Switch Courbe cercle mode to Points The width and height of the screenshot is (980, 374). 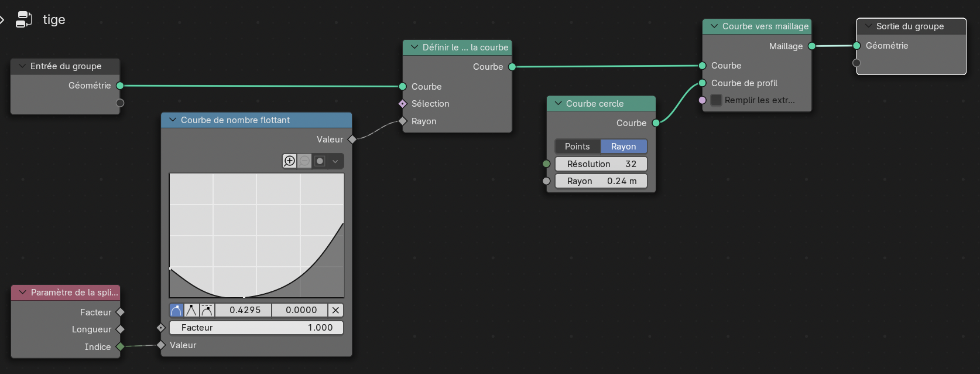577,147
